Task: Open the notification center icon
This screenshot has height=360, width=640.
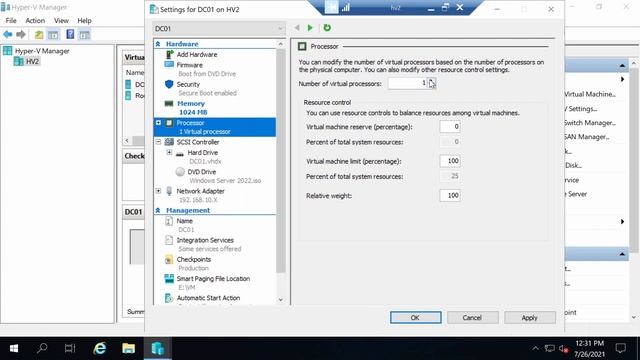Action: 621,348
